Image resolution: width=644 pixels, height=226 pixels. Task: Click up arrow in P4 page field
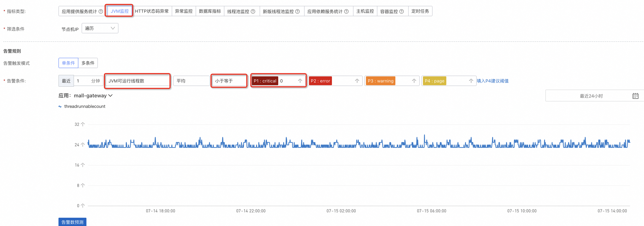coord(471,81)
